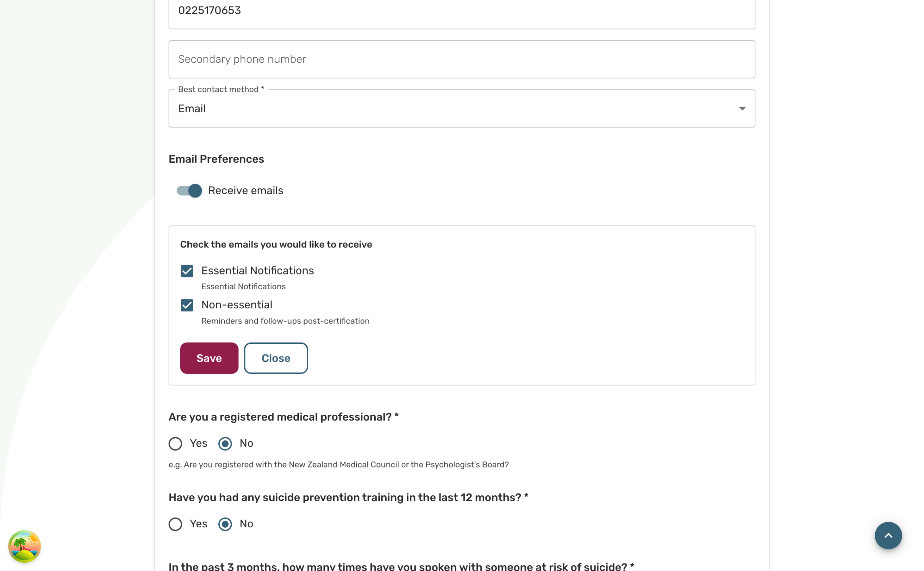Click the Best contact method dropdown arrow

[x=742, y=109]
